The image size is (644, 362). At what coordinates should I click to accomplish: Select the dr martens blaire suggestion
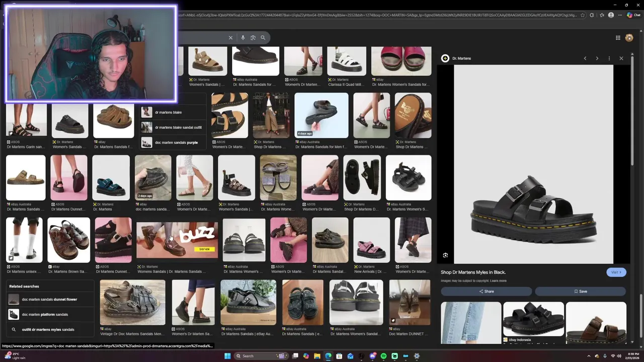173,112
